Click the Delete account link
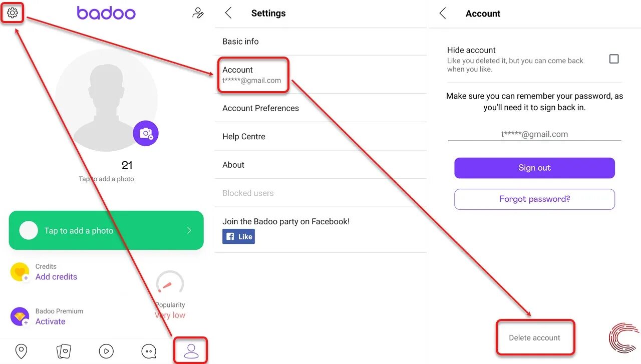Screen dimensions: 641x364 click(x=534, y=337)
